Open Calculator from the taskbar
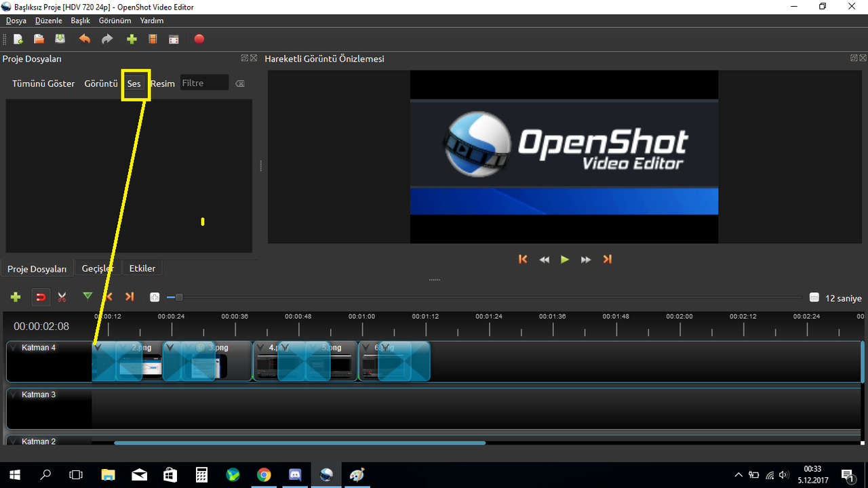868x488 pixels. click(x=201, y=474)
